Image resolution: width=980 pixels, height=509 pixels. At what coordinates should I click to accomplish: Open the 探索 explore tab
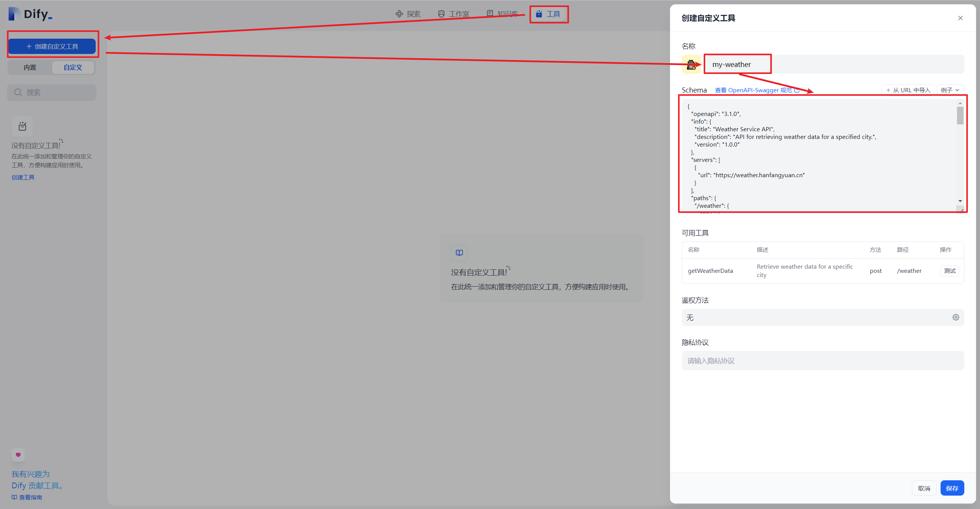tap(408, 14)
